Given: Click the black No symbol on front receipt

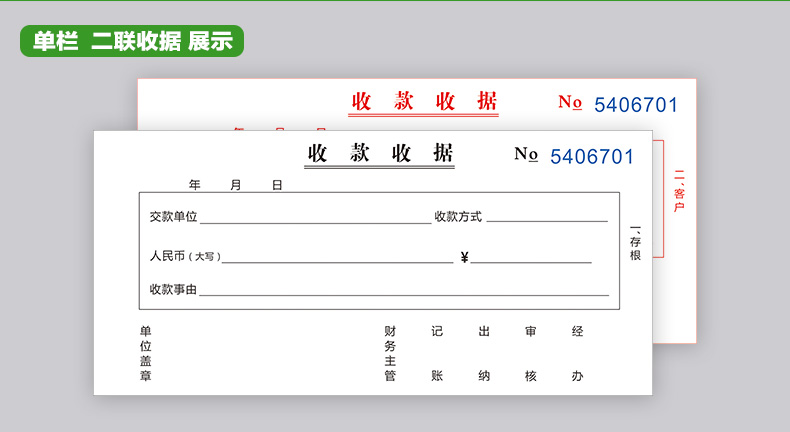Looking at the screenshot, I should click(526, 154).
